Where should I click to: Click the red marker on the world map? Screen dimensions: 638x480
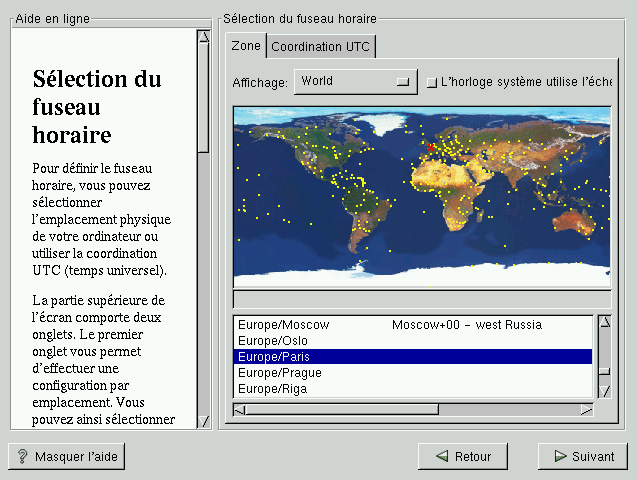click(x=431, y=147)
